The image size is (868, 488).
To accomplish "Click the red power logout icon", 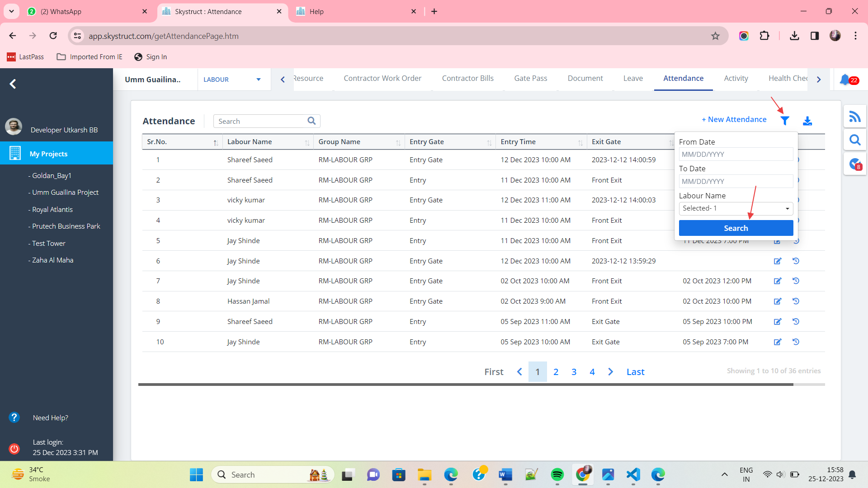I will [14, 448].
